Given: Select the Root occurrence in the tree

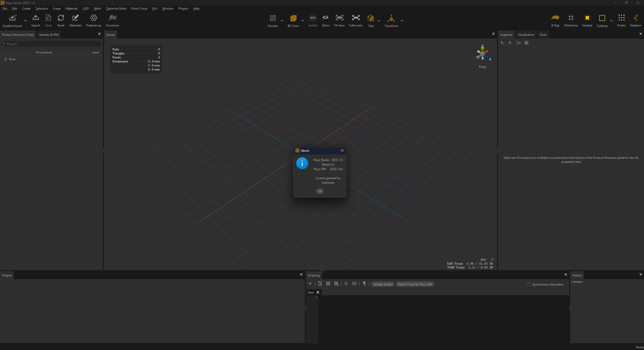Looking at the screenshot, I should pyautogui.click(x=12, y=59).
